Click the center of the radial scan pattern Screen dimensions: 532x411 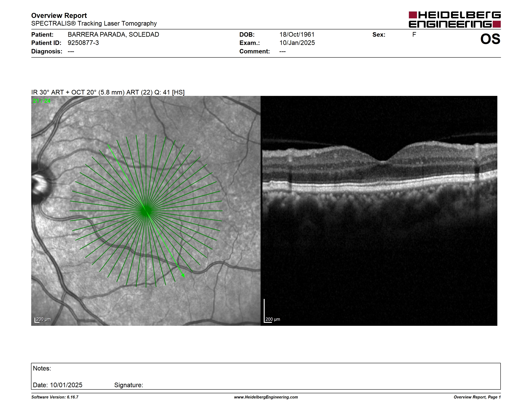click(146, 211)
